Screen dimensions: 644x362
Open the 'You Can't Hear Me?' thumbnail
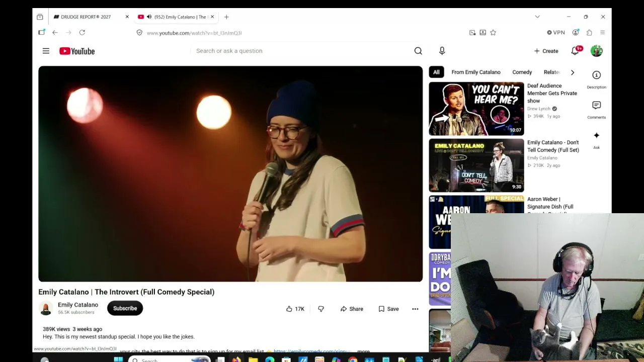coord(476,109)
